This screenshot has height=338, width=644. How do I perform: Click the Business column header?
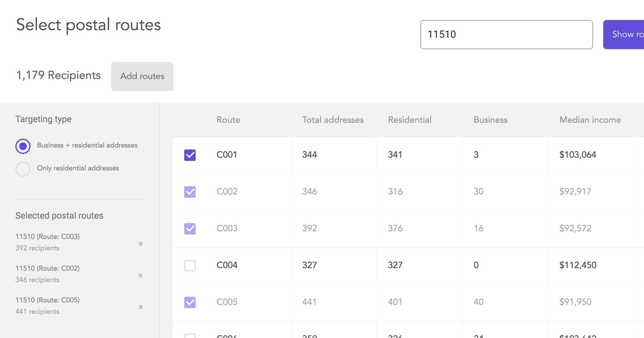pos(491,120)
